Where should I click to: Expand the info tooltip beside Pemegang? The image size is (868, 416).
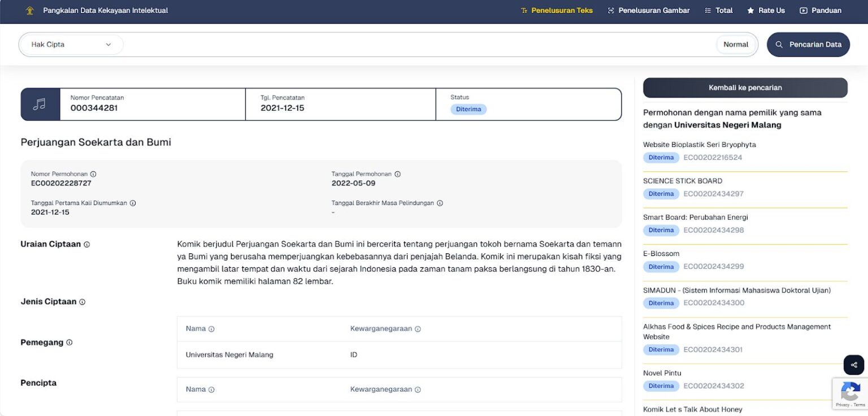click(x=69, y=342)
